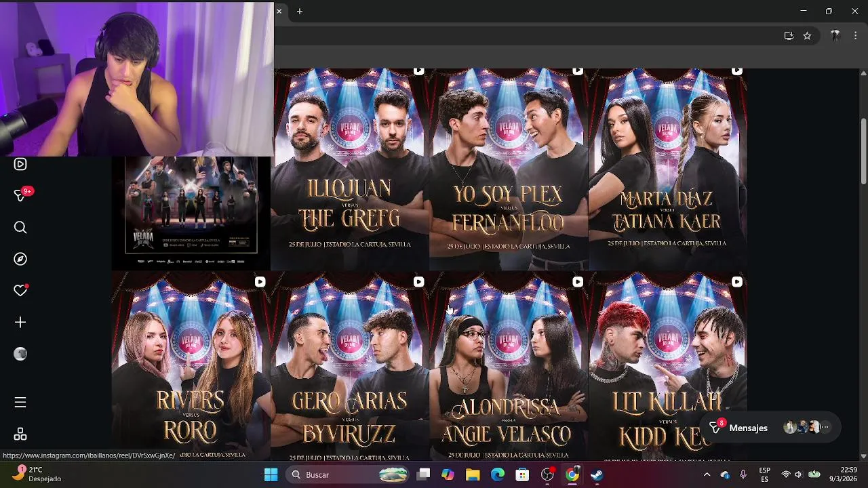Open Reels from the Instagram sidebar
868x488 pixels.
pos(20,164)
